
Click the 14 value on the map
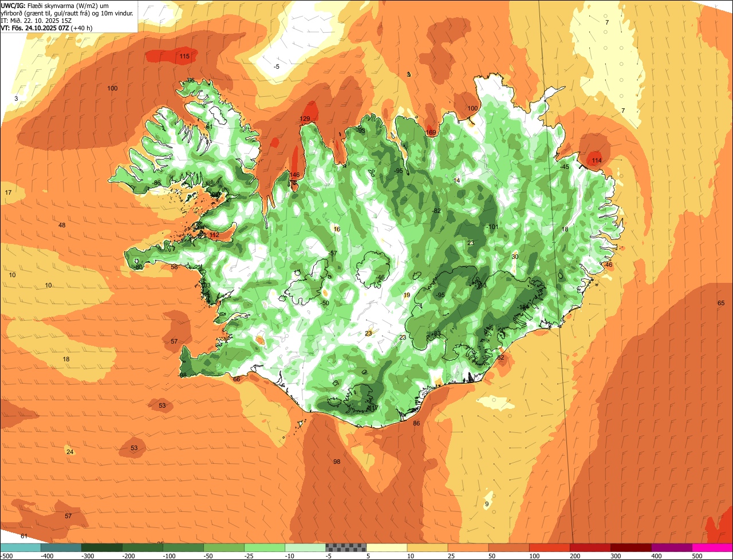point(456,180)
